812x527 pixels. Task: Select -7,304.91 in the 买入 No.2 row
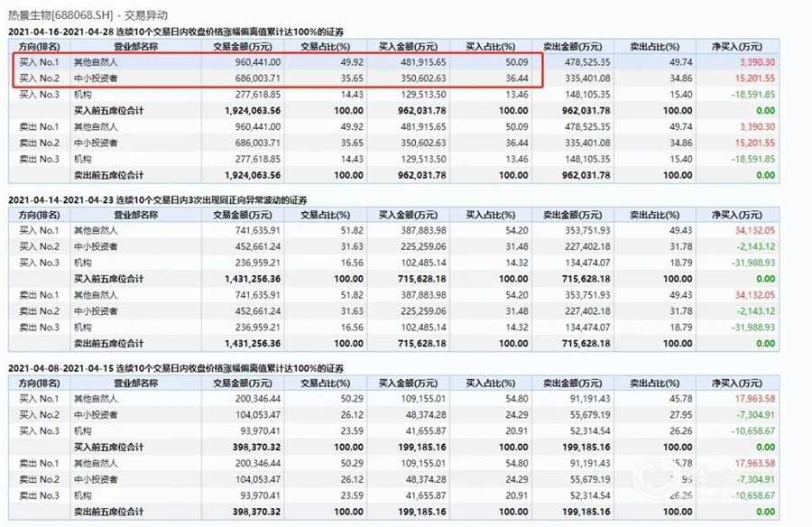(755, 415)
